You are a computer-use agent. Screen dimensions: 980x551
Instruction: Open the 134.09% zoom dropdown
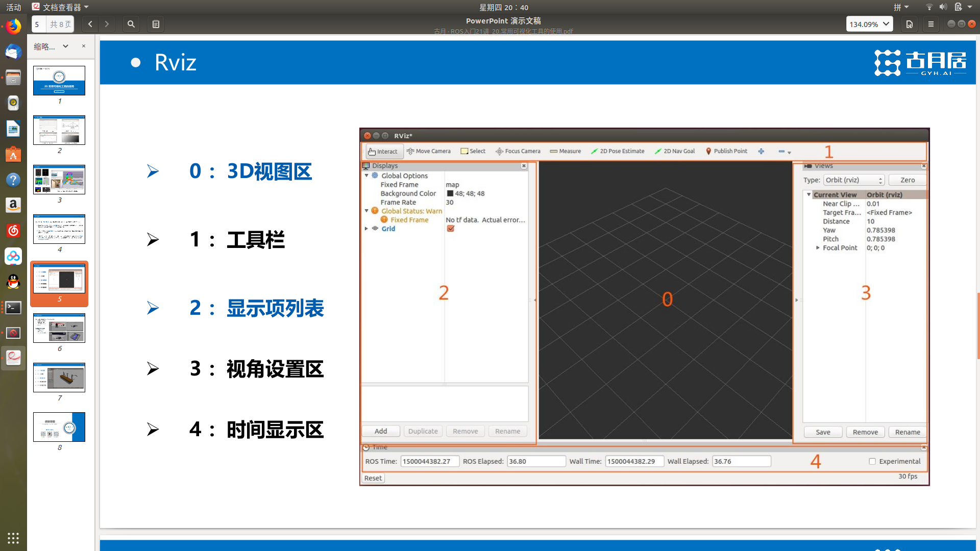tap(869, 23)
